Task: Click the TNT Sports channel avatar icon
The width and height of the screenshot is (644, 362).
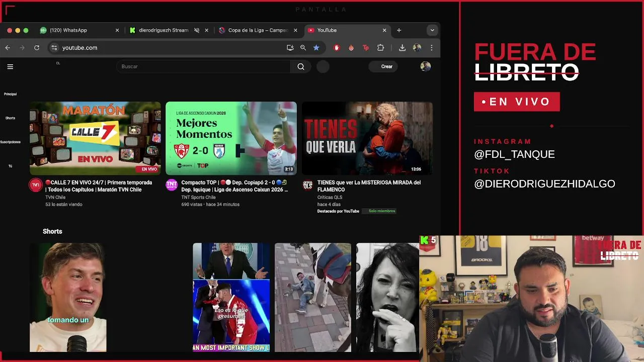Action: pyautogui.click(x=172, y=185)
